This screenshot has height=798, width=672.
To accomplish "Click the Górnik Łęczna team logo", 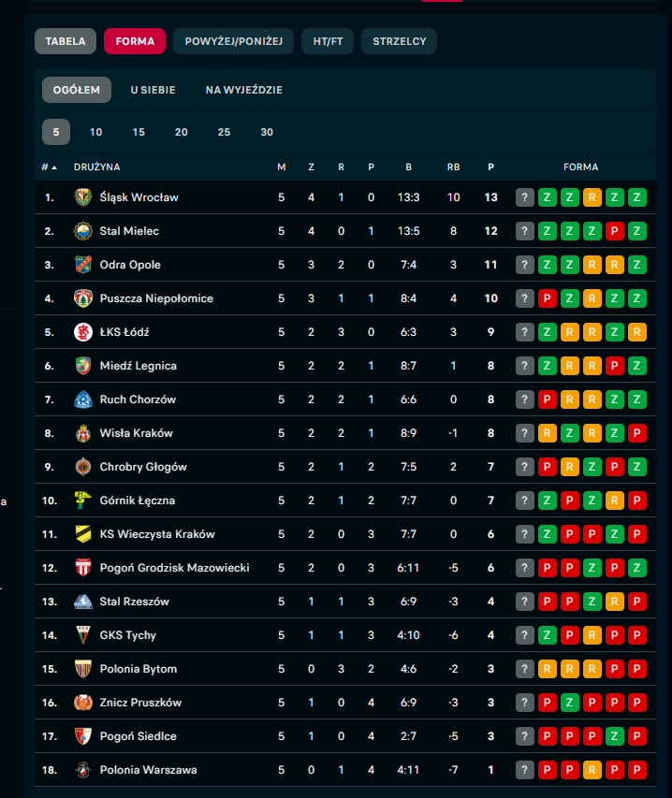I will click(82, 501).
